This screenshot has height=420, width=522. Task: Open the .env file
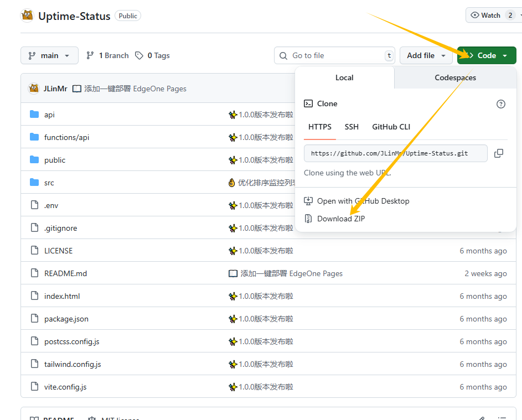click(x=51, y=205)
